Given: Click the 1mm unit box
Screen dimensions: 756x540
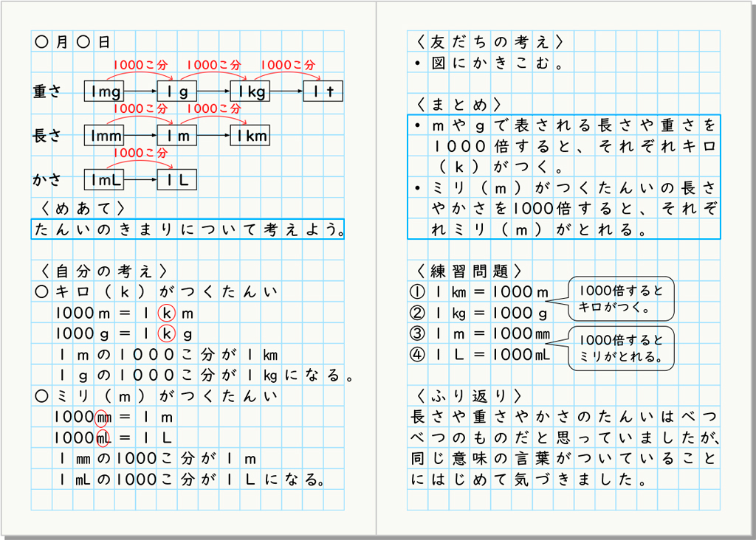Looking at the screenshot, I should point(103,135).
